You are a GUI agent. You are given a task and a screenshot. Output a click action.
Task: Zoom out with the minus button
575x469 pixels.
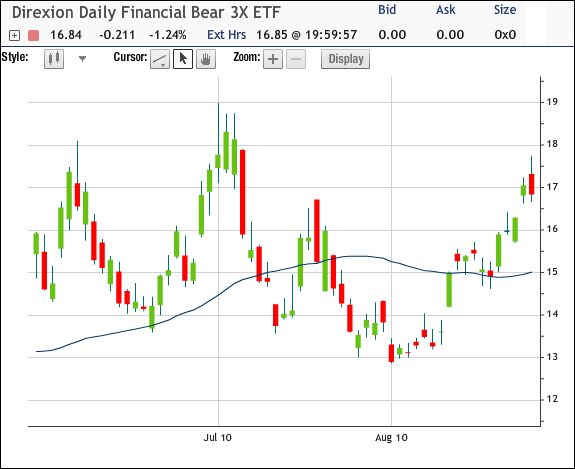pos(296,59)
